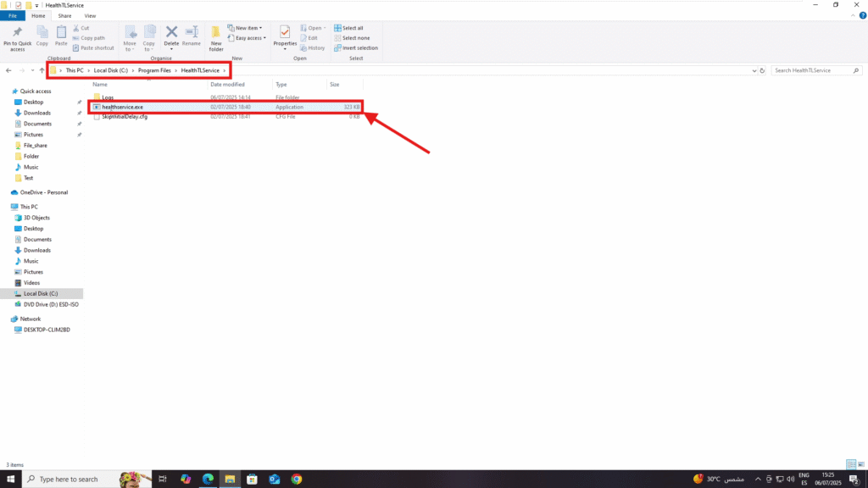Open the Windows Start menu

(x=10, y=480)
